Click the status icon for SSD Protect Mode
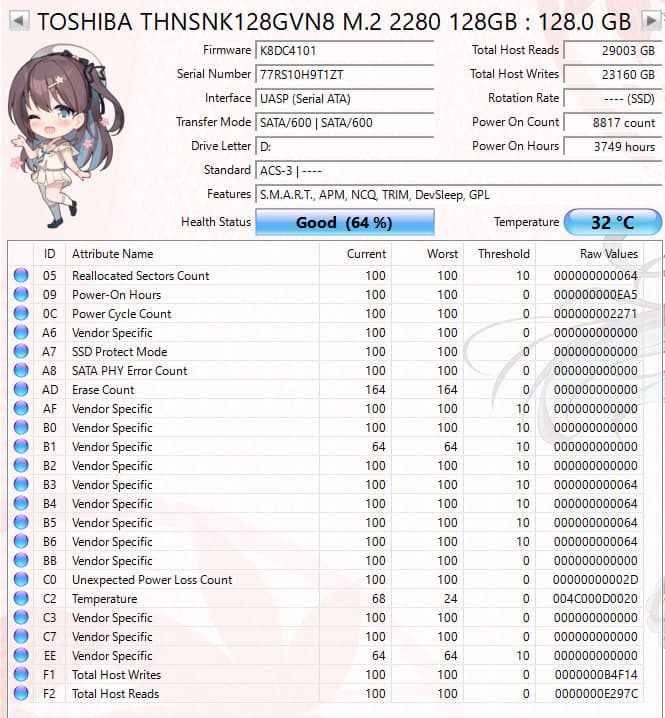 (21, 351)
